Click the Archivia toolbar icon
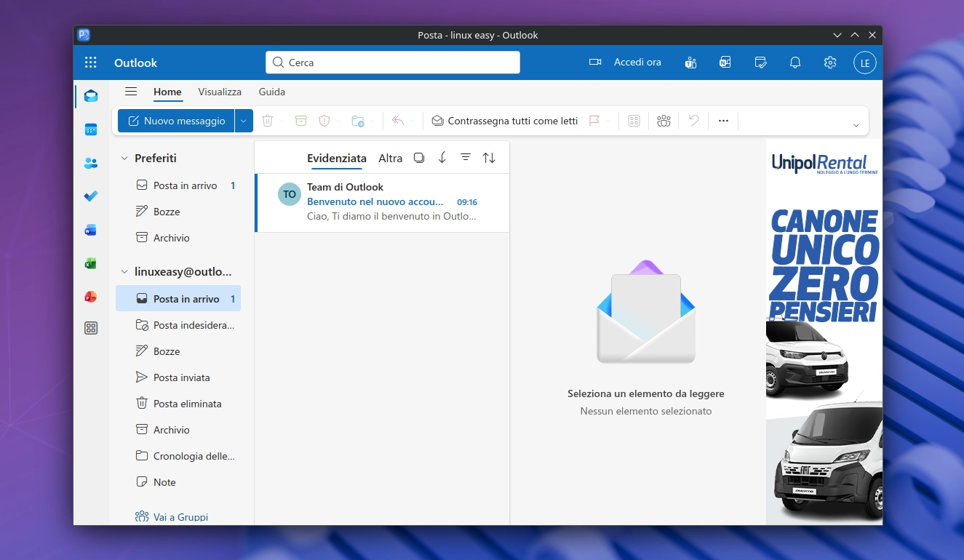964x560 pixels. pyautogui.click(x=300, y=120)
